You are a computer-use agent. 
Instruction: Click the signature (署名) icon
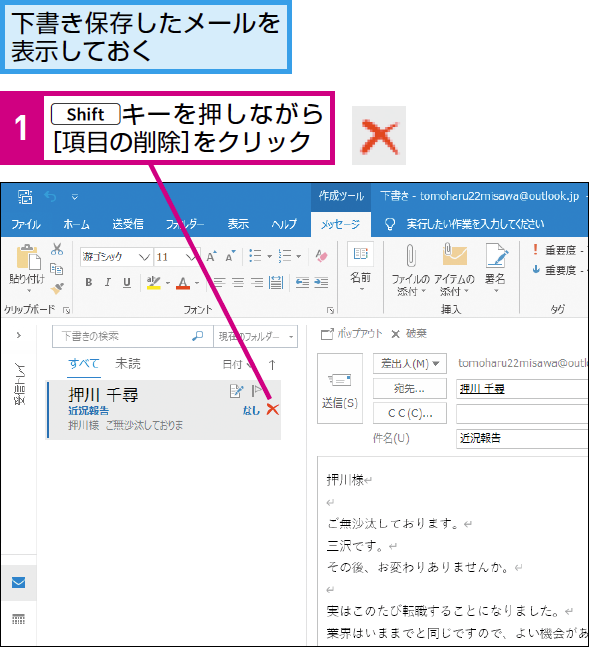click(495, 255)
